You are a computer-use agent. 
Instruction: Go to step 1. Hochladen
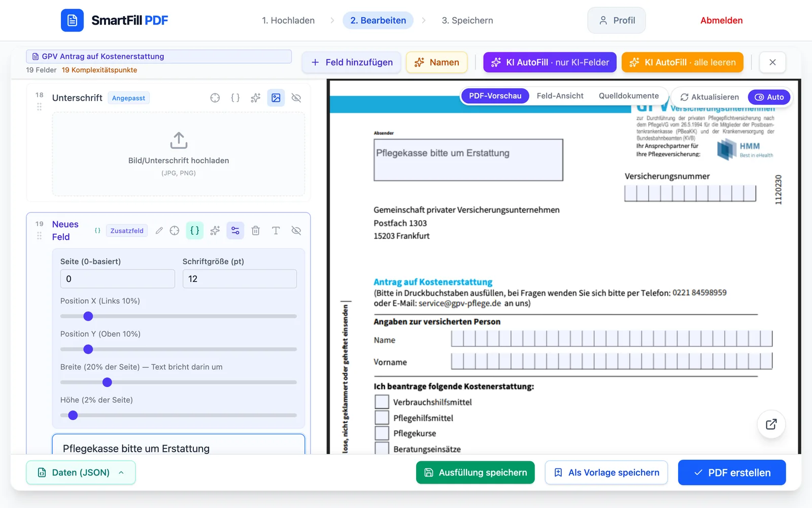pyautogui.click(x=288, y=20)
